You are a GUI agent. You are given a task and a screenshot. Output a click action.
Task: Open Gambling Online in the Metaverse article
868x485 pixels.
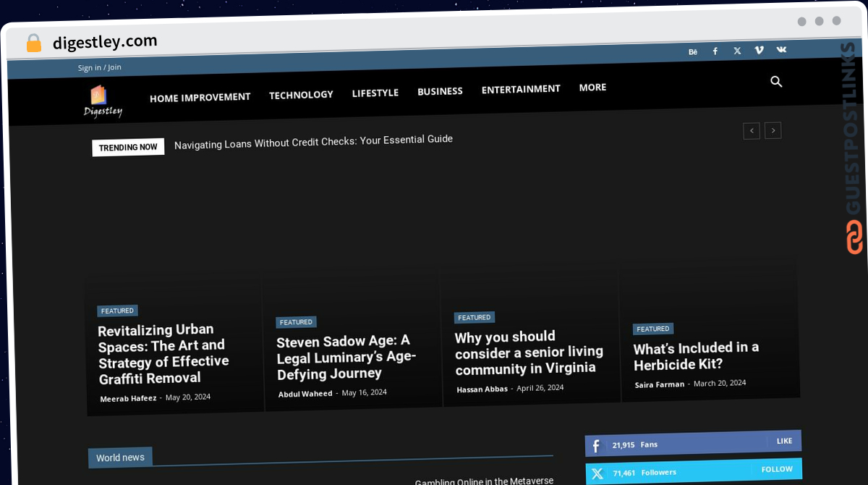(484, 481)
